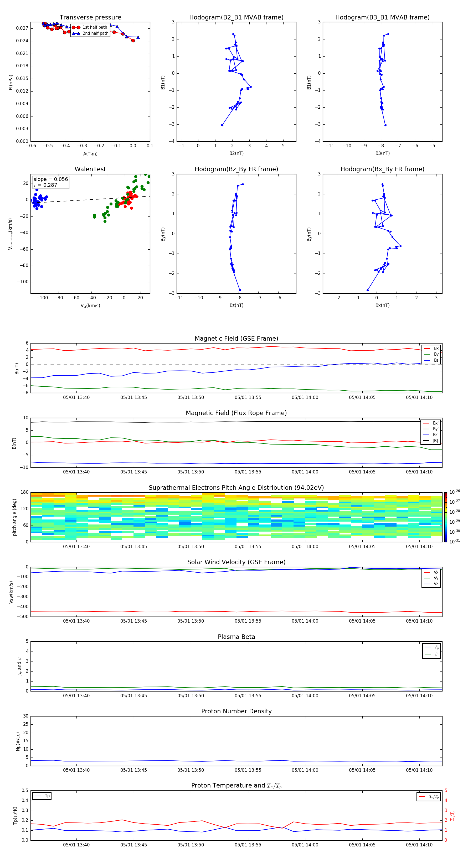Select the Vy legend entry in solar wind panel
This screenshot has width=473, height=868.
coord(431,578)
